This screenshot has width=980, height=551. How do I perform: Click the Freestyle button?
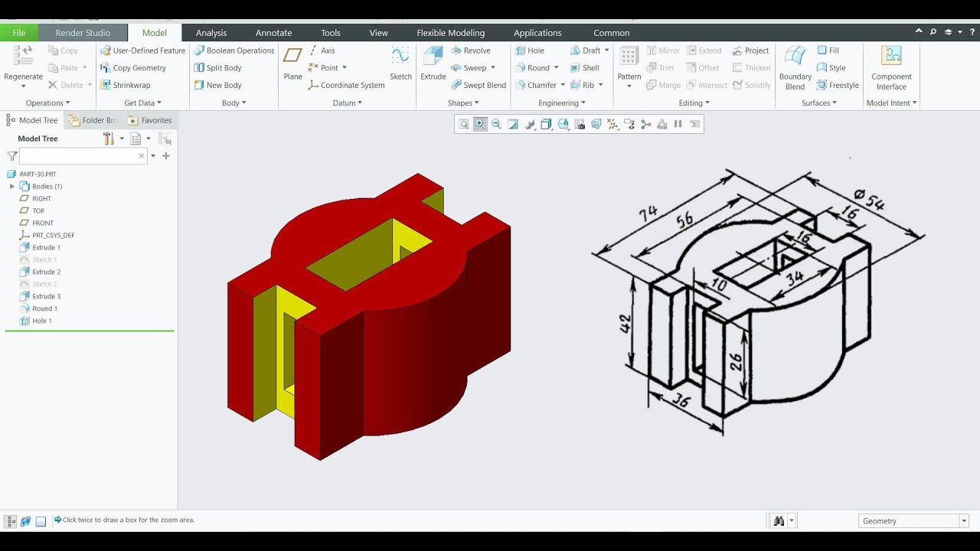coord(838,85)
